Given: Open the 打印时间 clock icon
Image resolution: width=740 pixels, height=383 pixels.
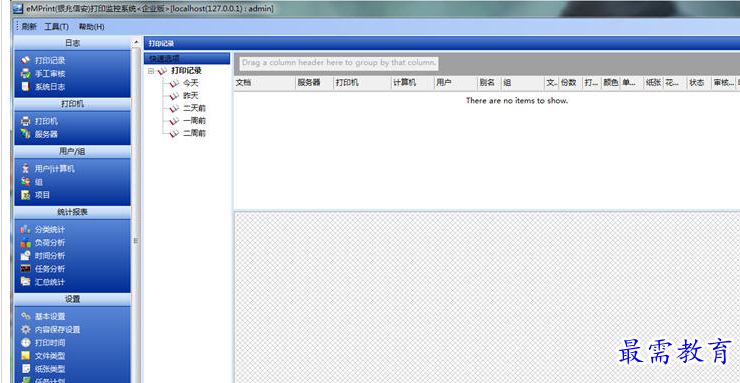Looking at the screenshot, I should click(x=25, y=342).
